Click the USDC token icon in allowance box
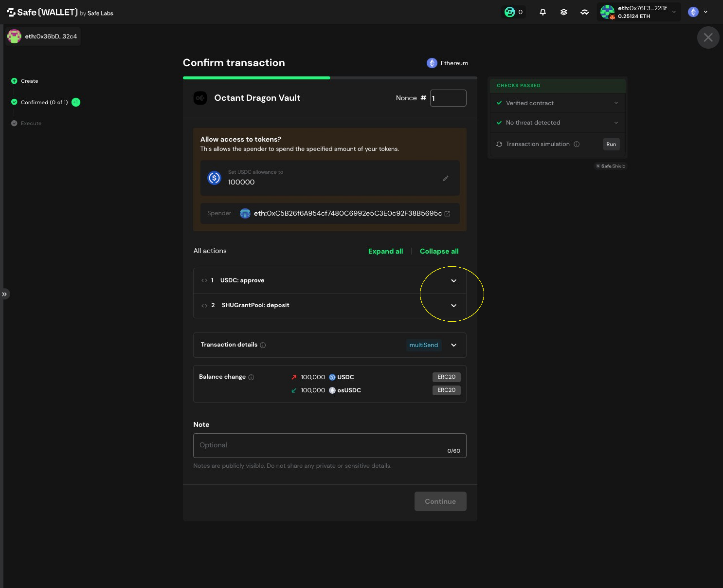Screen dimensions: 723x588 pyautogui.click(x=214, y=178)
